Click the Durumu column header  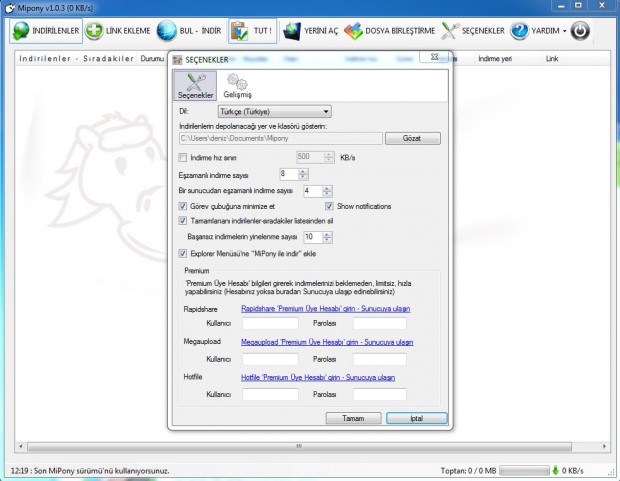click(152, 59)
